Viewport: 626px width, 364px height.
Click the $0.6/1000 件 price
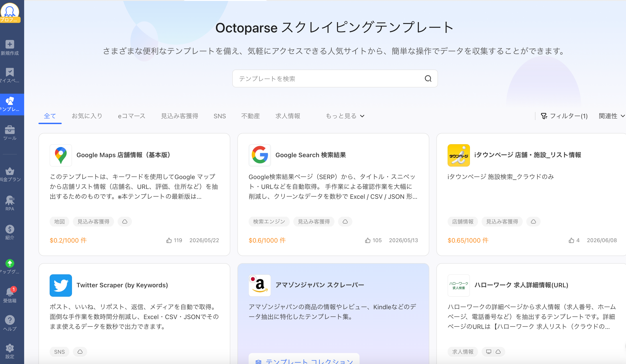[267, 240]
